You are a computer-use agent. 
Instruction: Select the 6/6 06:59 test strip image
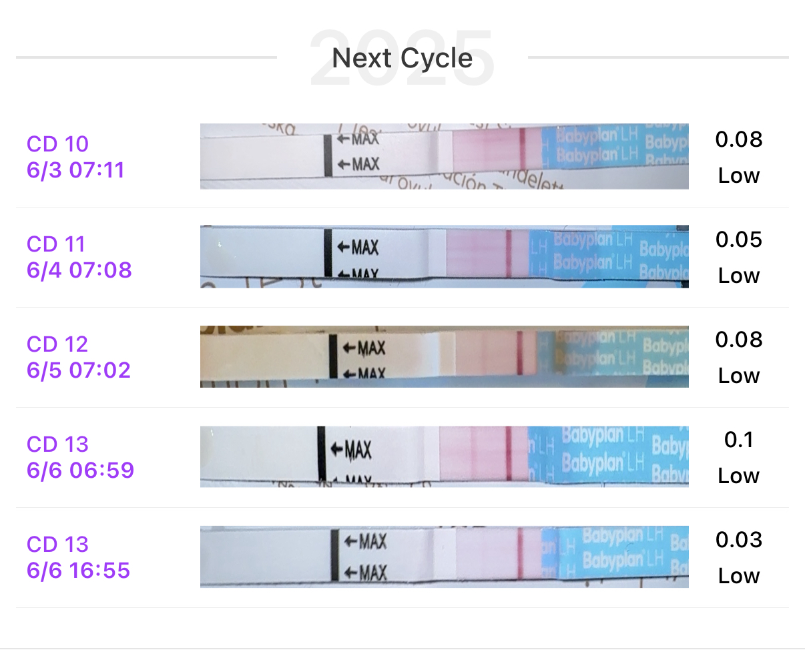click(444, 456)
